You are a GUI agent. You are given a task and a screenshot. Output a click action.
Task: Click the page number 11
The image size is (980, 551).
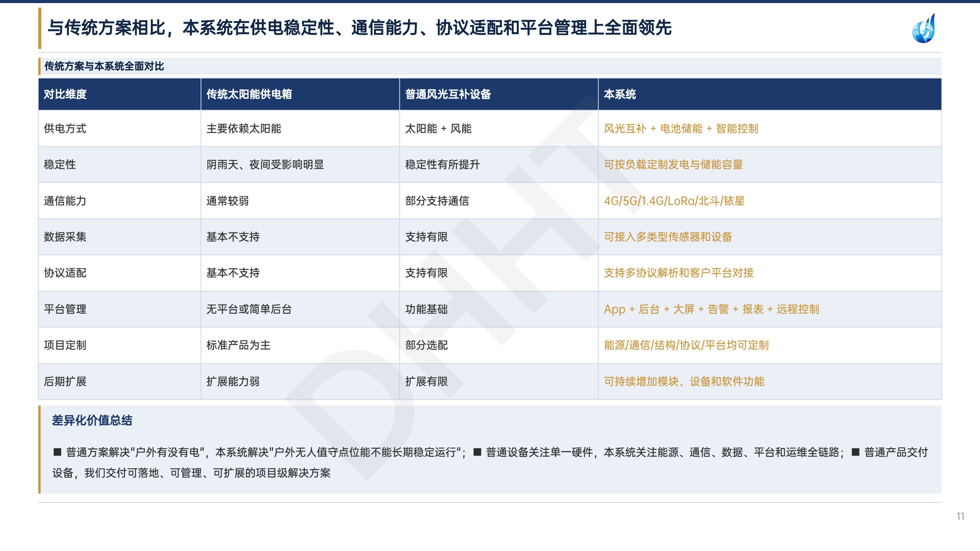pyautogui.click(x=960, y=516)
